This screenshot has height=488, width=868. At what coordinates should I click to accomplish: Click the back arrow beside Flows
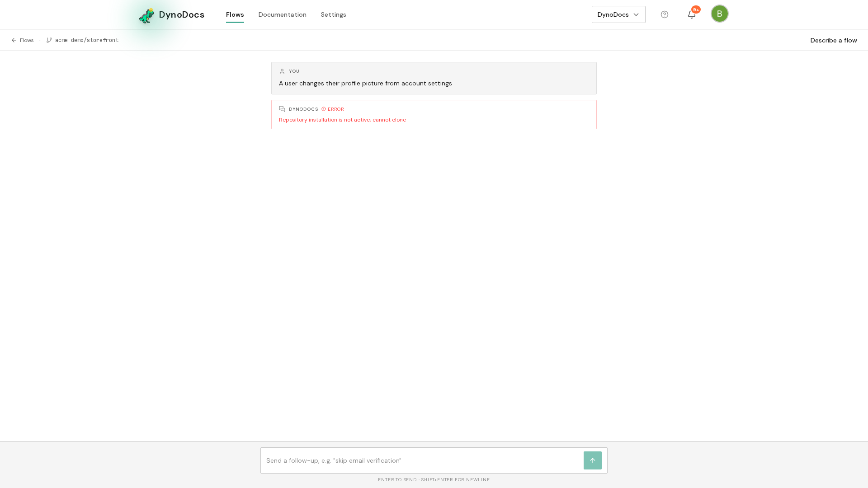(14, 40)
